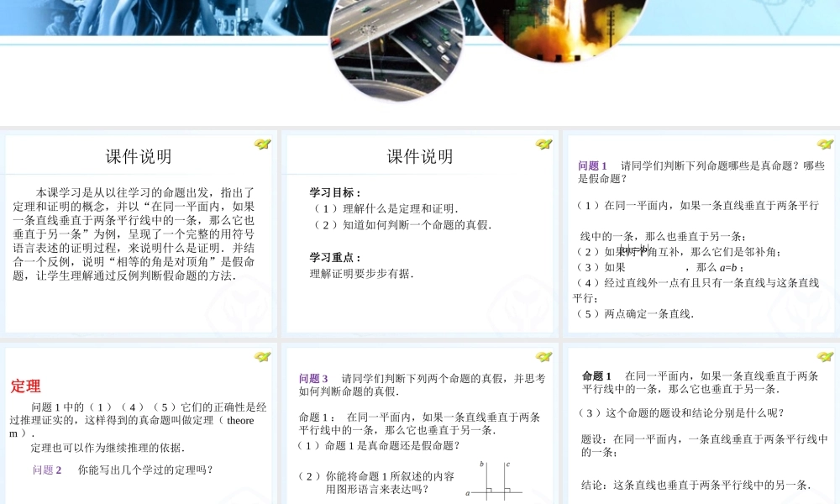Screen dimensions: 840x504
Task: Click the red 定理 heading
Action: [x=25, y=386]
